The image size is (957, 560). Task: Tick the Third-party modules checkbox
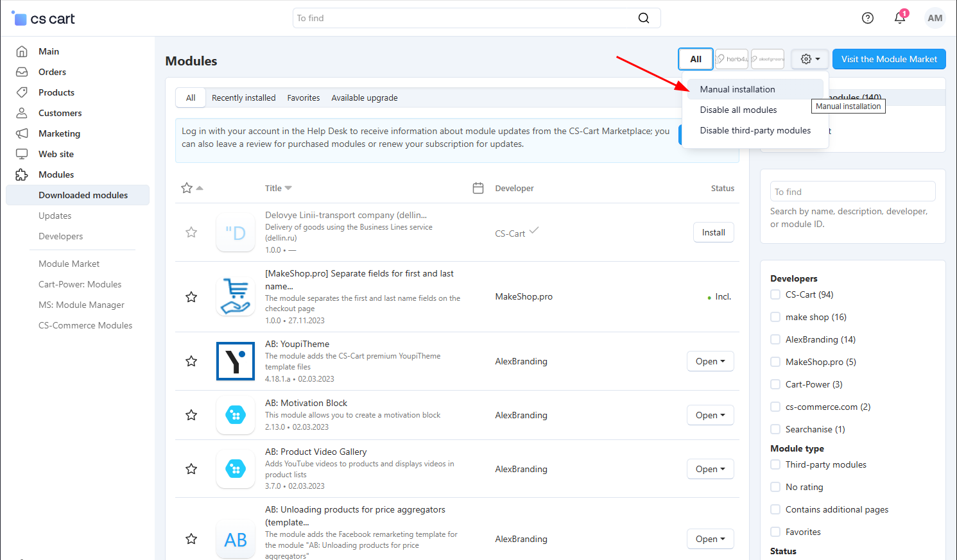[775, 464]
